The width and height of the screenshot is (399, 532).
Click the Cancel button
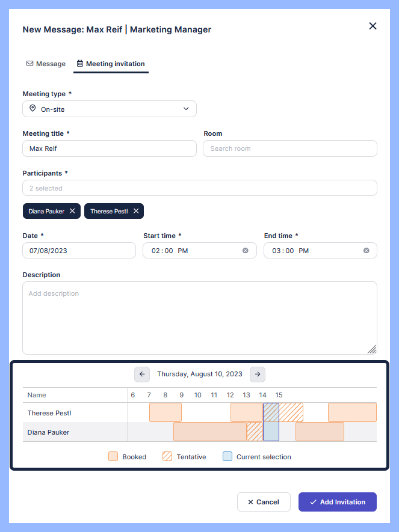pyautogui.click(x=264, y=502)
